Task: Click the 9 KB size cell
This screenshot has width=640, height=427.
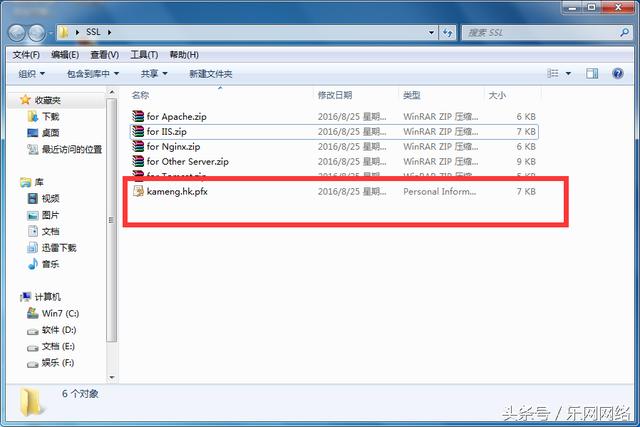Action: click(526, 161)
